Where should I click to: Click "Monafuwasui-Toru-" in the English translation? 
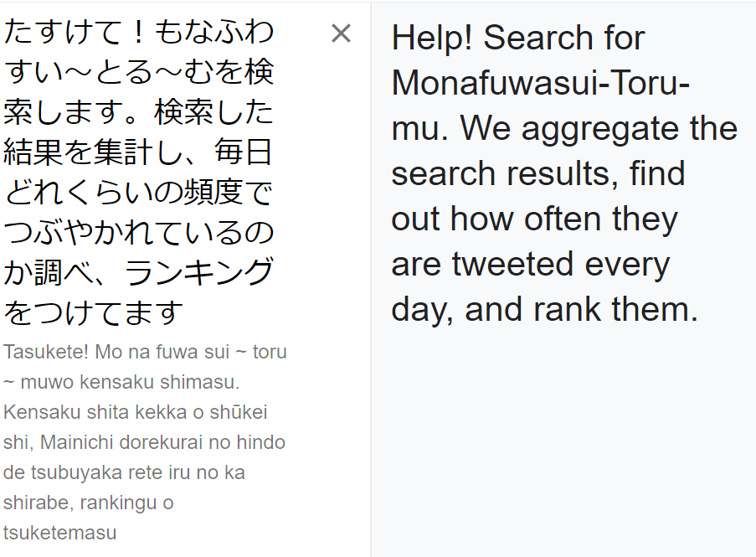pos(540,83)
